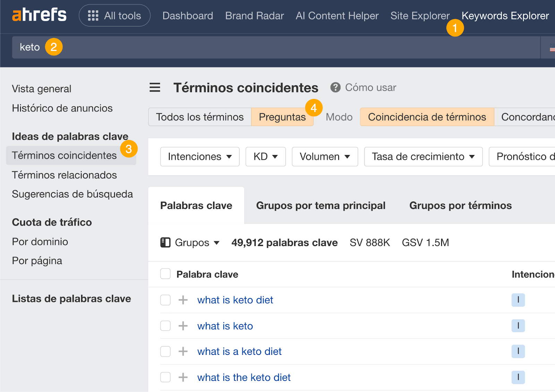This screenshot has width=555, height=392.
Task: Add 'what is keto diet' with the plus icon
Action: click(x=182, y=300)
